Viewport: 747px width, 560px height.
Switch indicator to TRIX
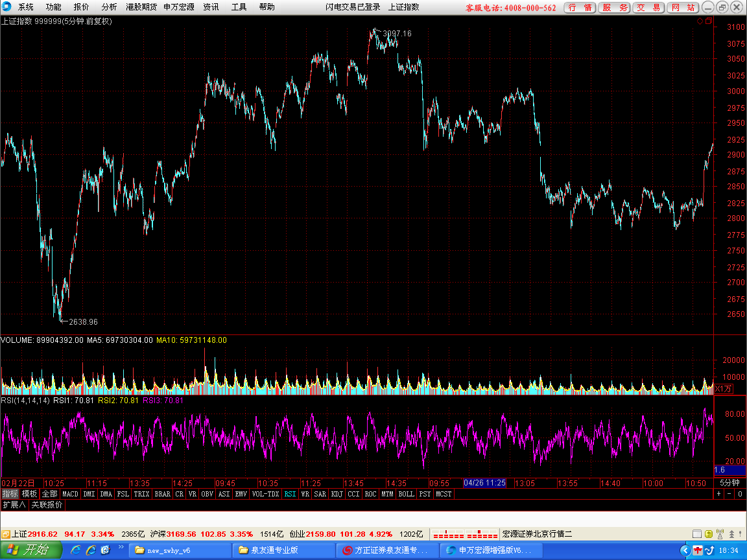(141, 494)
